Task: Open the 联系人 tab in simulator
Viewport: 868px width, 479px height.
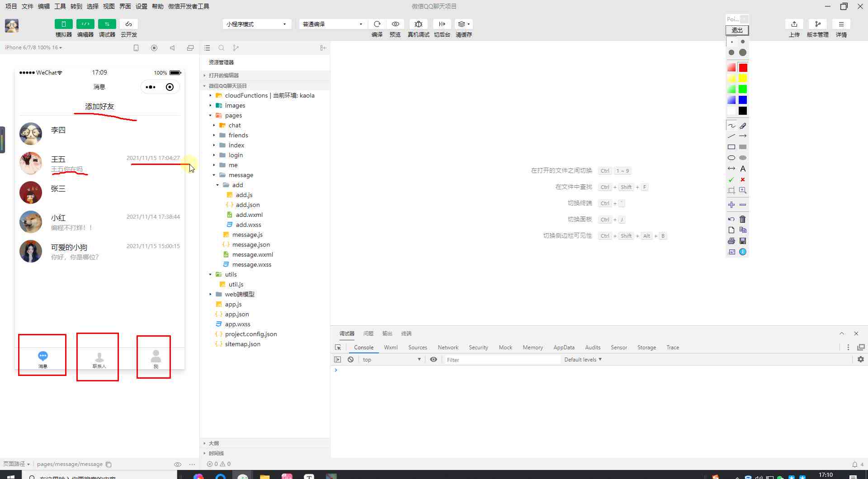Action: pyautogui.click(x=99, y=360)
